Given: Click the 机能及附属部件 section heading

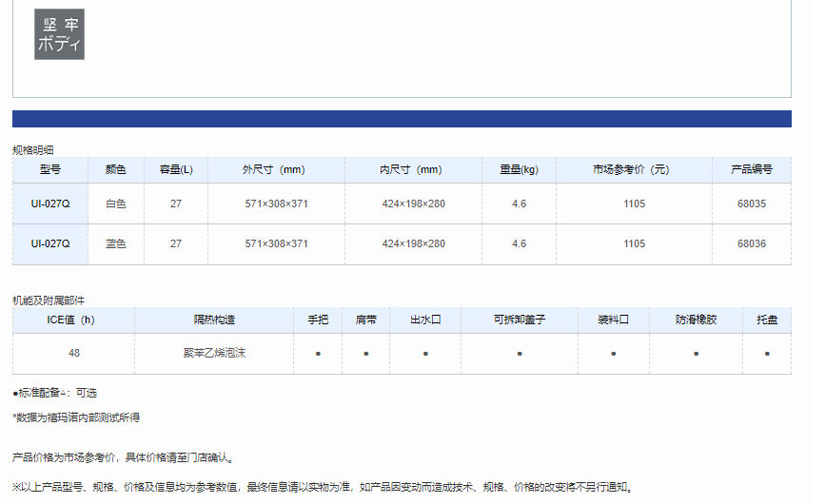Looking at the screenshot, I should pyautogui.click(x=49, y=300).
